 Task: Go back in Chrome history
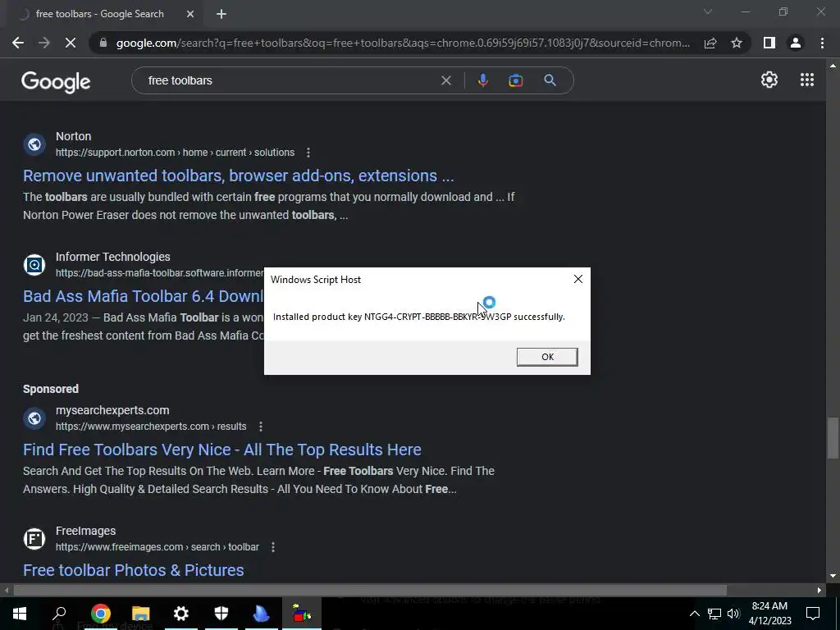[x=18, y=43]
